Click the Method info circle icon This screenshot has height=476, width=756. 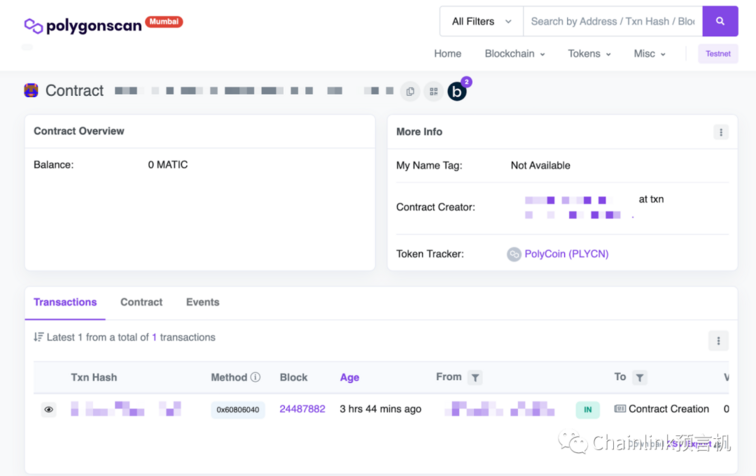click(x=256, y=377)
